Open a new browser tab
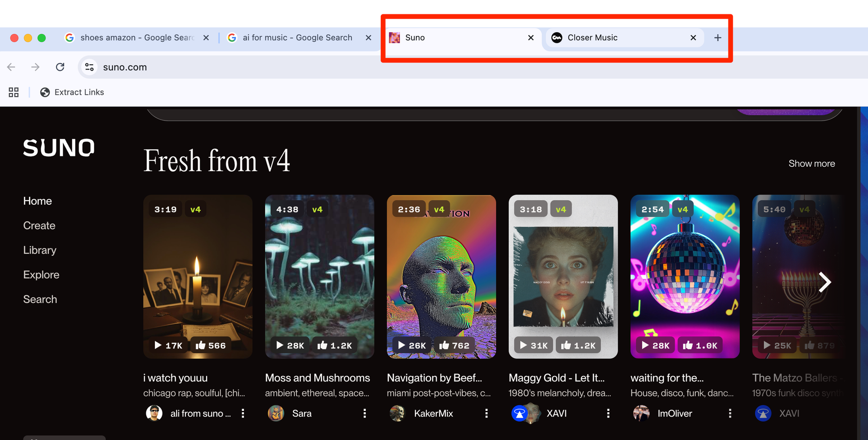This screenshot has height=440, width=868. pos(718,38)
